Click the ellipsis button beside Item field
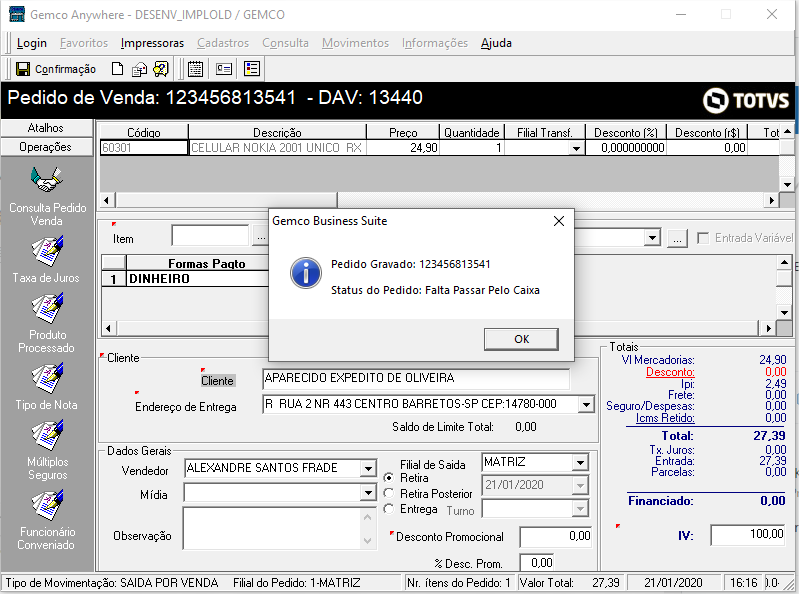 point(261,238)
